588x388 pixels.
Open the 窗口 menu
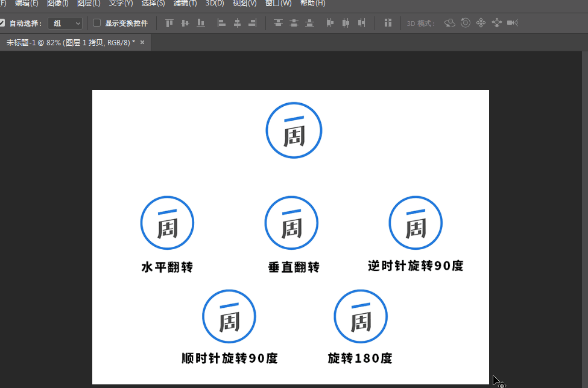pyautogui.click(x=278, y=3)
